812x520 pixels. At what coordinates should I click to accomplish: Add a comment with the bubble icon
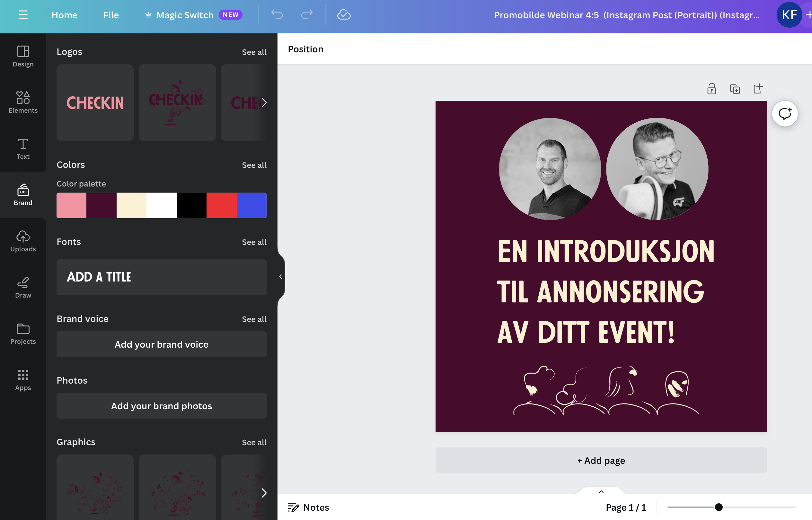tap(785, 113)
